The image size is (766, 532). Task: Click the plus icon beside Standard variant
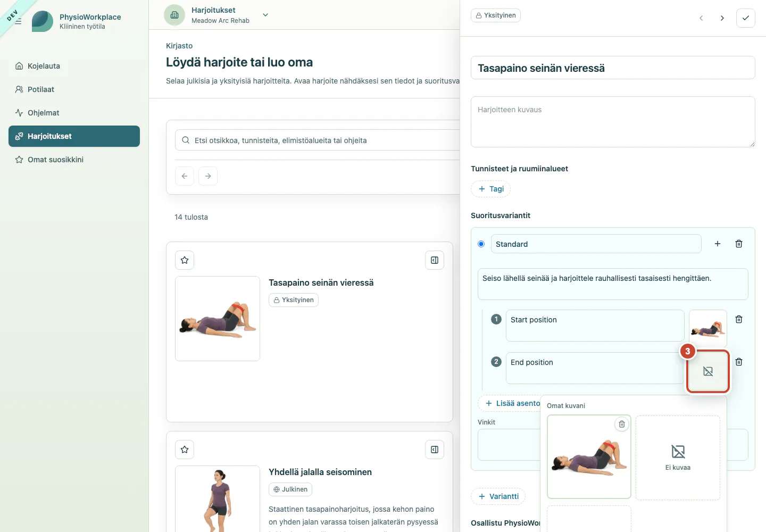pyautogui.click(x=718, y=244)
